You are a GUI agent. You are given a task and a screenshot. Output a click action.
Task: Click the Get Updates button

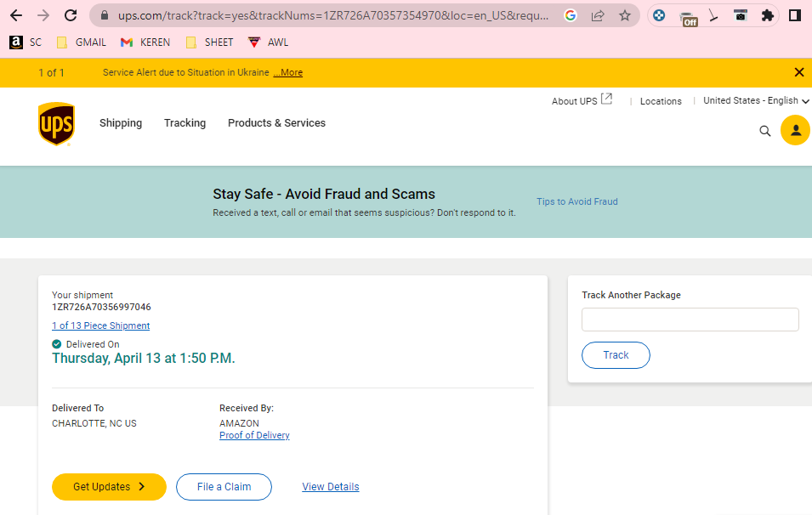[x=109, y=487]
